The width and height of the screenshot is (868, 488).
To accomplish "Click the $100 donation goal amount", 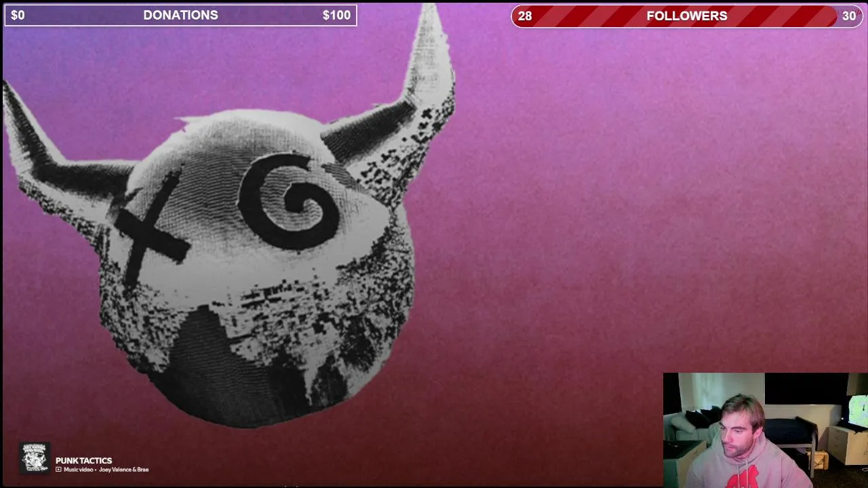I will [336, 15].
